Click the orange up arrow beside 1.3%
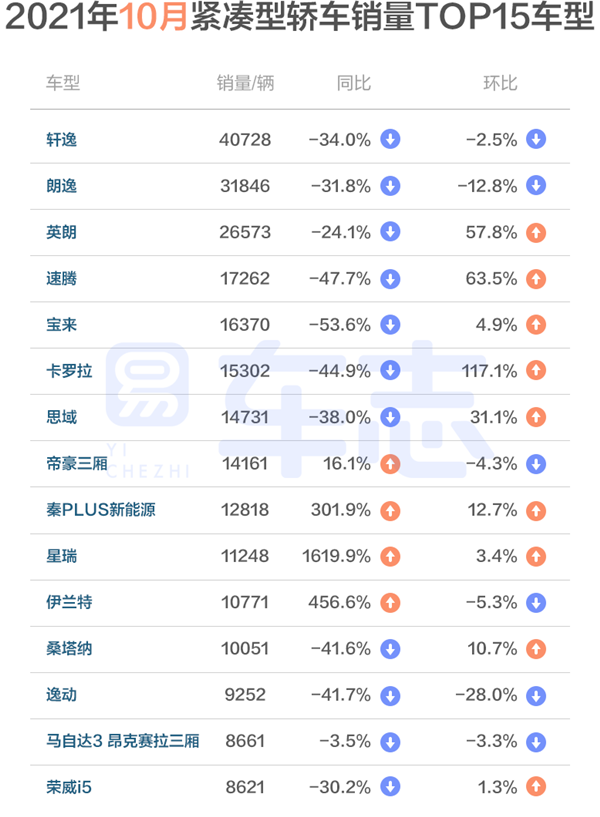Screen dimensions: 600x817 pyautogui.click(x=536, y=787)
